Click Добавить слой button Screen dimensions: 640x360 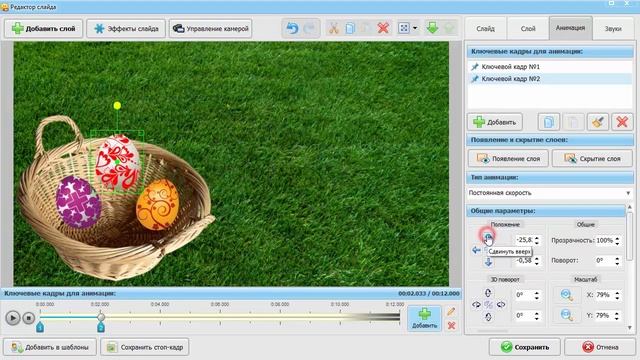(x=44, y=29)
